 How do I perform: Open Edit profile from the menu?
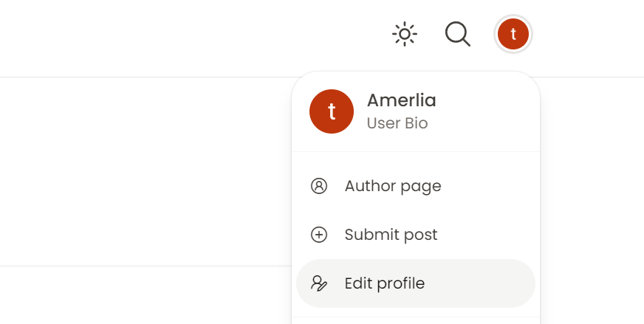385,283
